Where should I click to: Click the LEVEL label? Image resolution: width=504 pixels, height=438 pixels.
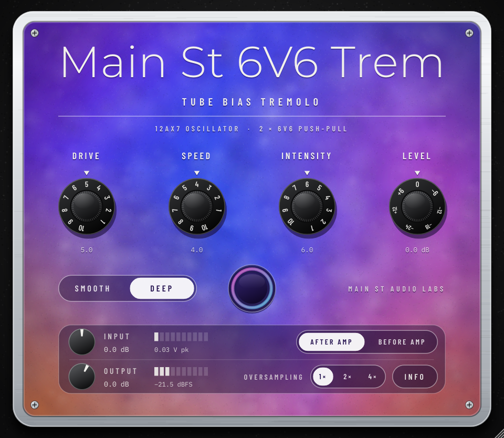tap(417, 157)
